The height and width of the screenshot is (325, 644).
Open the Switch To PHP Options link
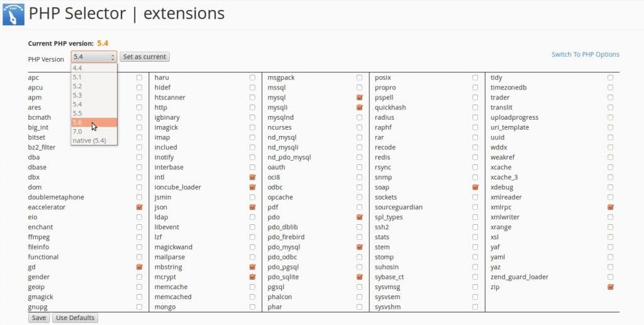pyautogui.click(x=586, y=54)
